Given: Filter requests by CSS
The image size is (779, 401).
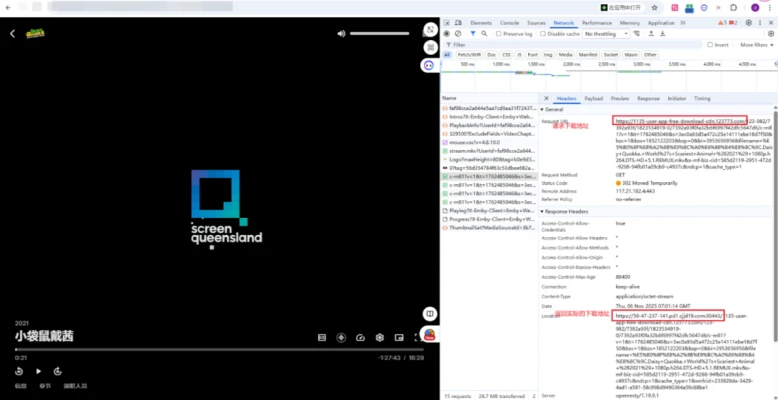Looking at the screenshot, I should (506, 55).
